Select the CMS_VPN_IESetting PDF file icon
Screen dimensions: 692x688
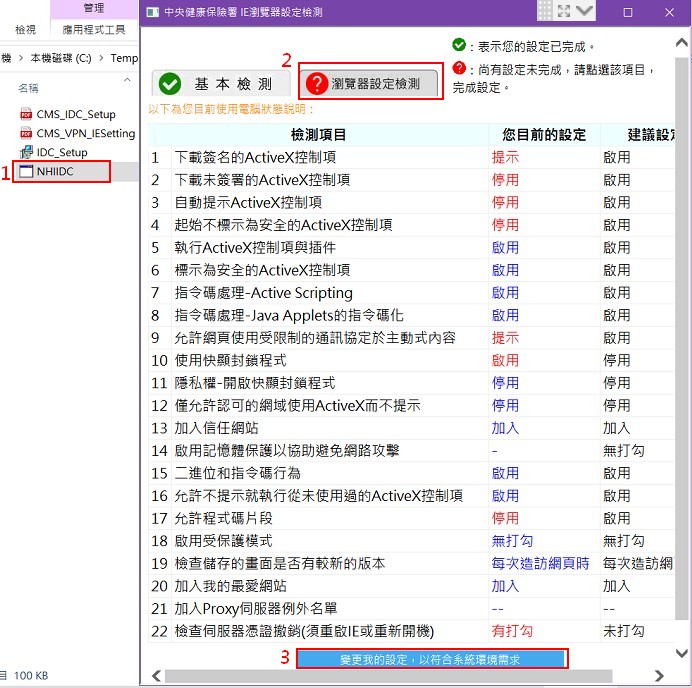point(26,133)
